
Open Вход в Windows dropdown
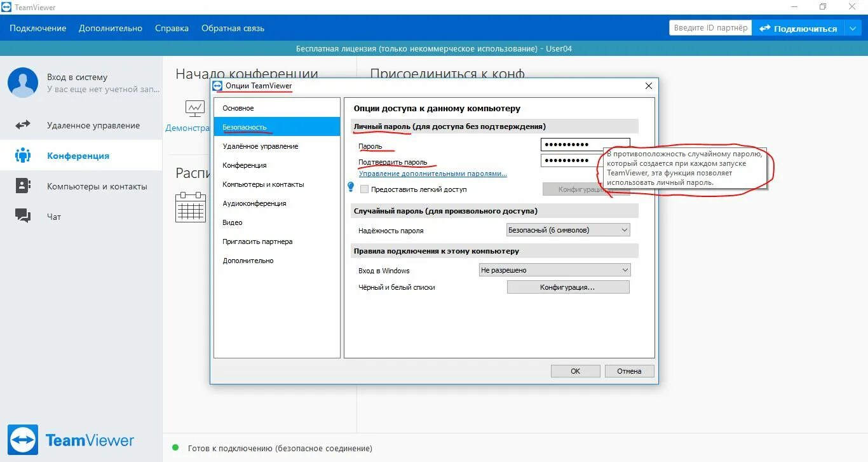554,270
